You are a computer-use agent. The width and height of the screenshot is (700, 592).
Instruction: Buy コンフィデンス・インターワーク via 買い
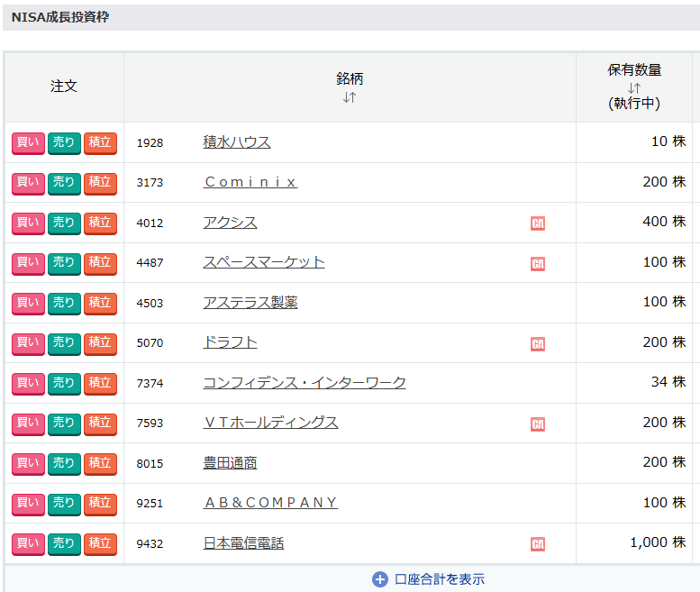point(28,384)
